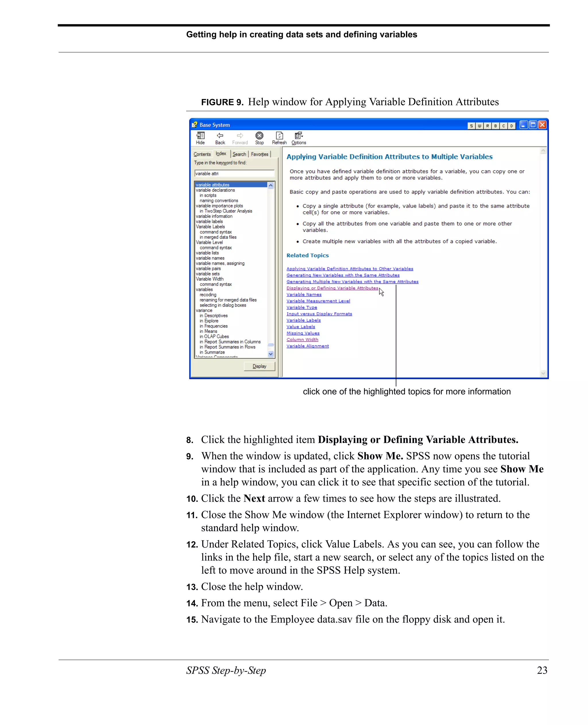588x725 pixels.
Task: Click the R button in title bar
Action: click(488, 126)
